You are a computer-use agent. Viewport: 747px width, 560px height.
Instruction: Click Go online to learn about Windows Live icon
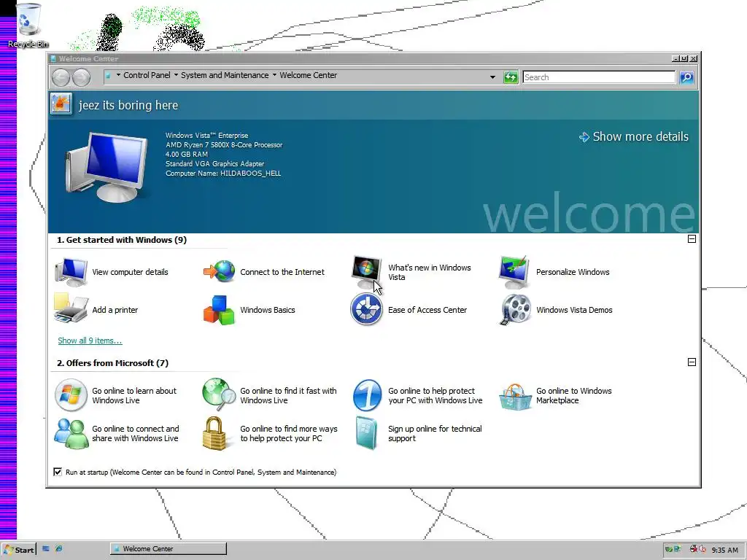click(71, 395)
